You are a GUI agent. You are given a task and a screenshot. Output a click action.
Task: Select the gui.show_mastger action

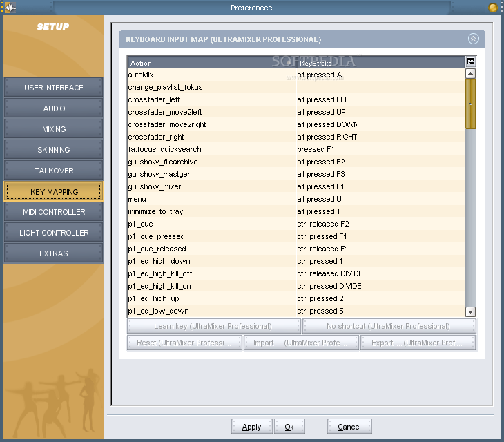pos(296,174)
